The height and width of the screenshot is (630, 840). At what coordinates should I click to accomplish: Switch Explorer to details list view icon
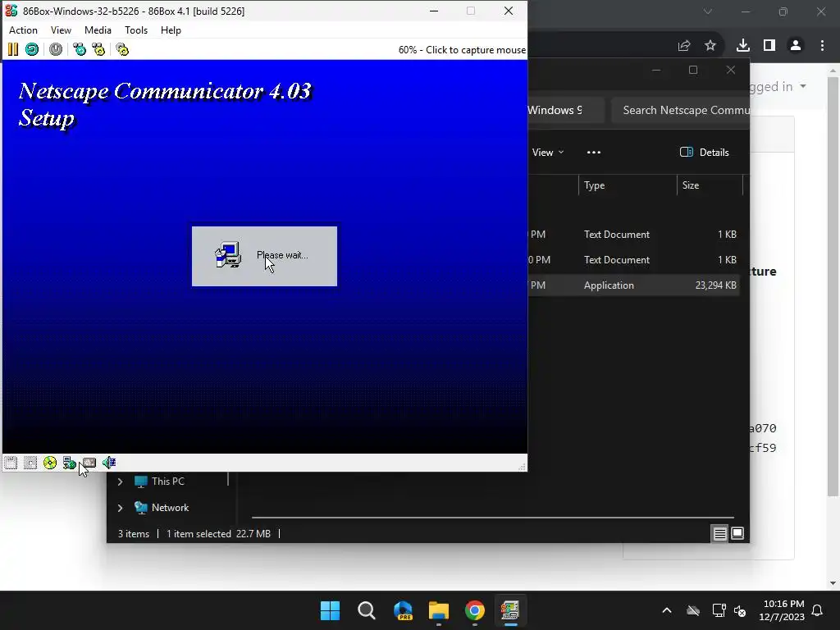click(719, 533)
